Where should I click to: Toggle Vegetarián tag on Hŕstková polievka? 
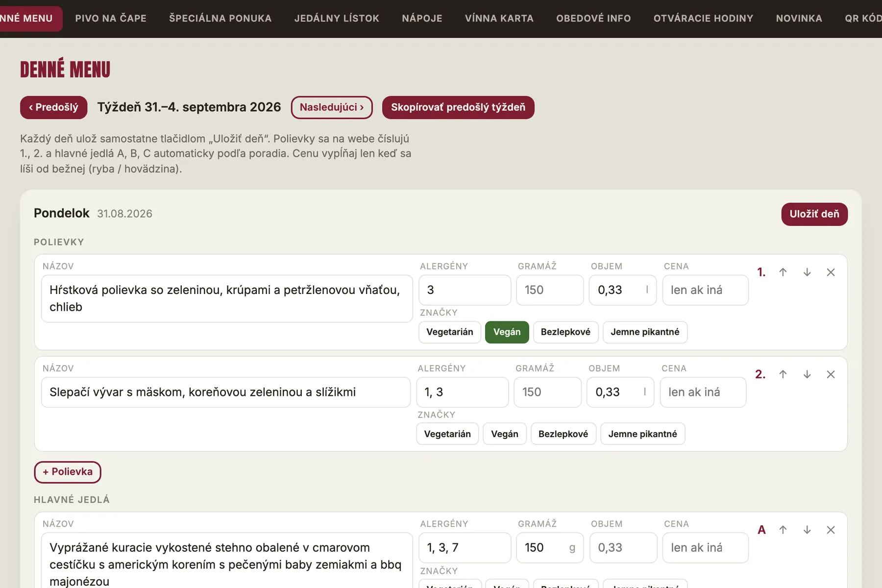click(x=450, y=332)
